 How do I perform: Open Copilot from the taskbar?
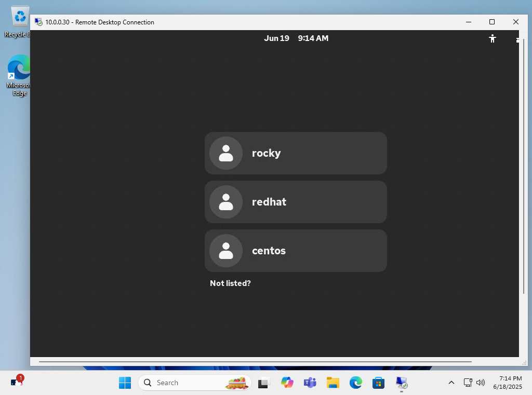(x=287, y=383)
